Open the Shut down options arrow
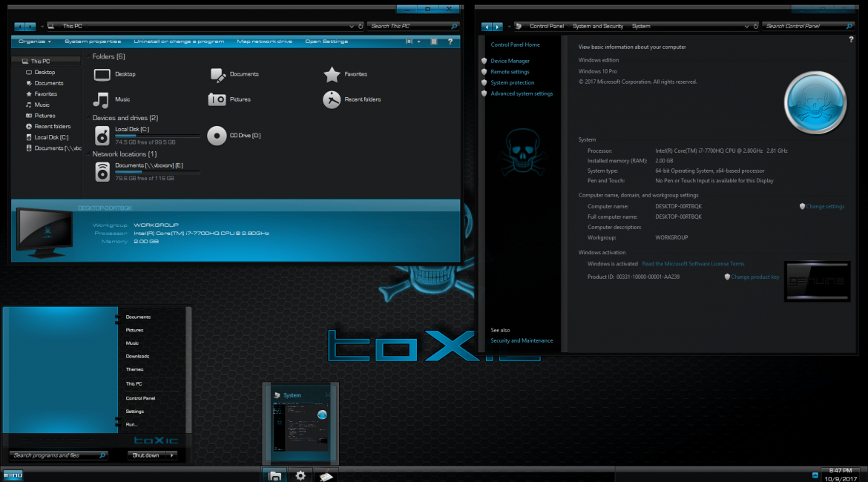The width and height of the screenshot is (868, 482). coord(171,455)
